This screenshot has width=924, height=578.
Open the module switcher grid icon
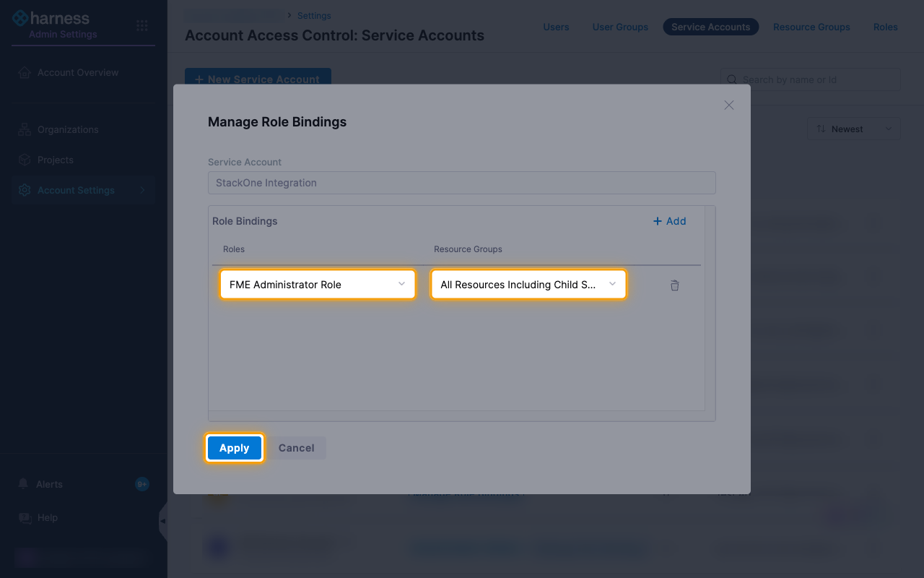click(x=142, y=26)
